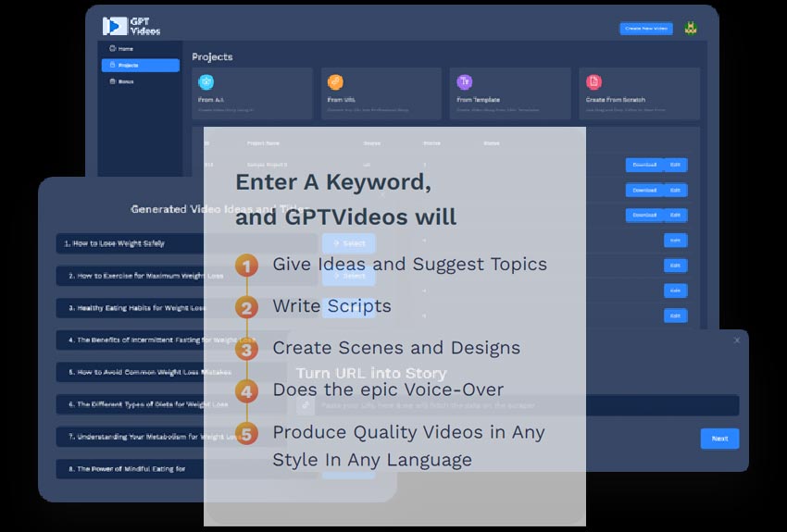787x532 pixels.
Task: Click the red Create From Scratch icon
Action: (593, 81)
